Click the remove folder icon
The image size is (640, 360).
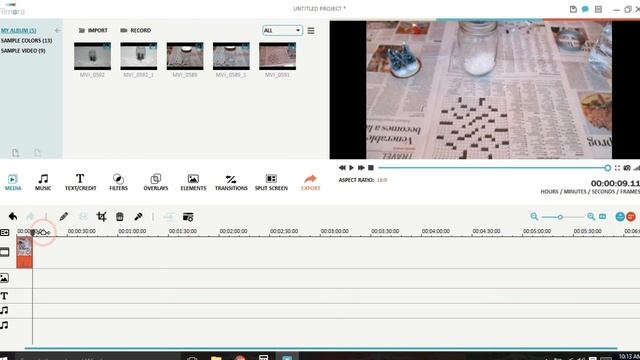coord(38,153)
